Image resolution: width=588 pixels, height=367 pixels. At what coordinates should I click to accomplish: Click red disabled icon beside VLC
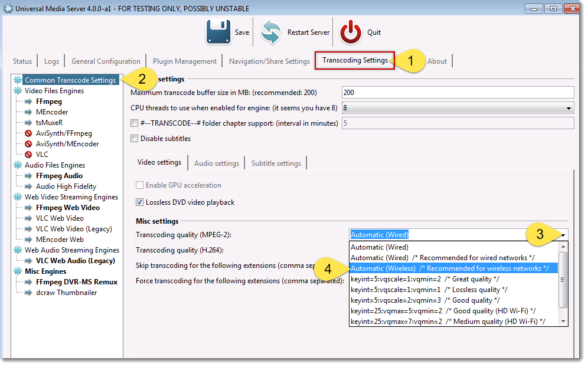click(28, 155)
